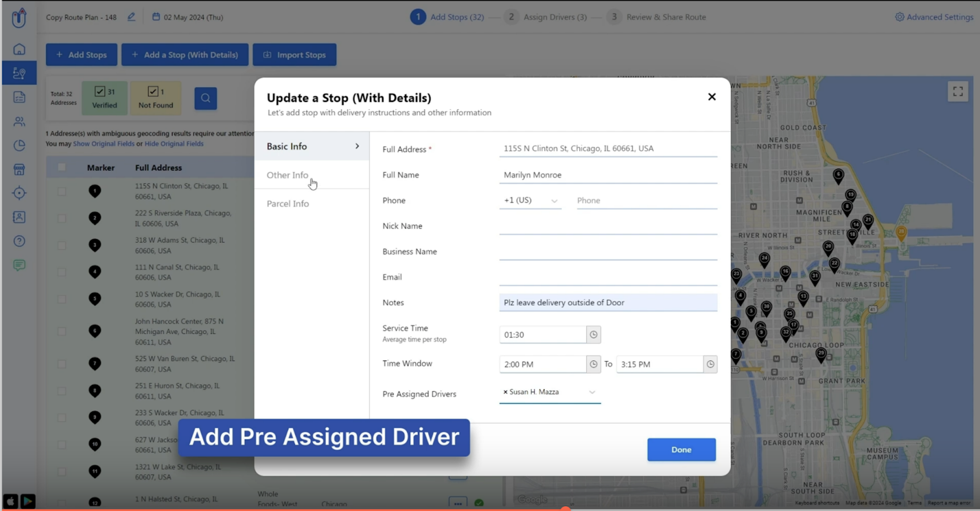The image size is (980, 511).
Task: Close the Update a Stop dialog
Action: click(712, 97)
